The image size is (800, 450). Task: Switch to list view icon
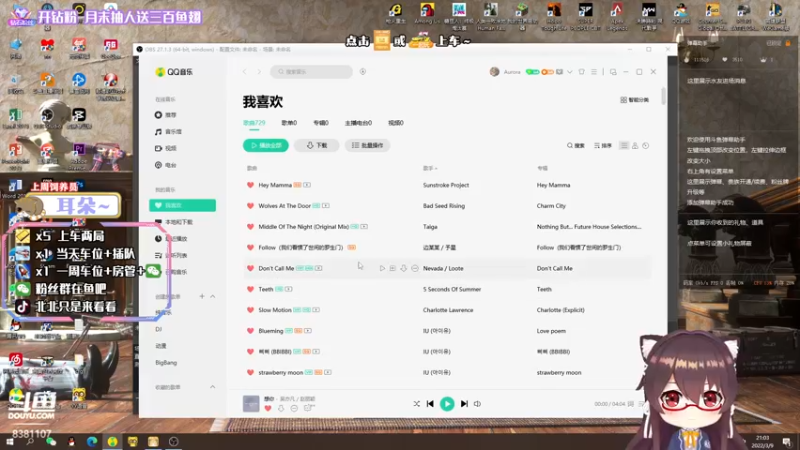[x=624, y=145]
